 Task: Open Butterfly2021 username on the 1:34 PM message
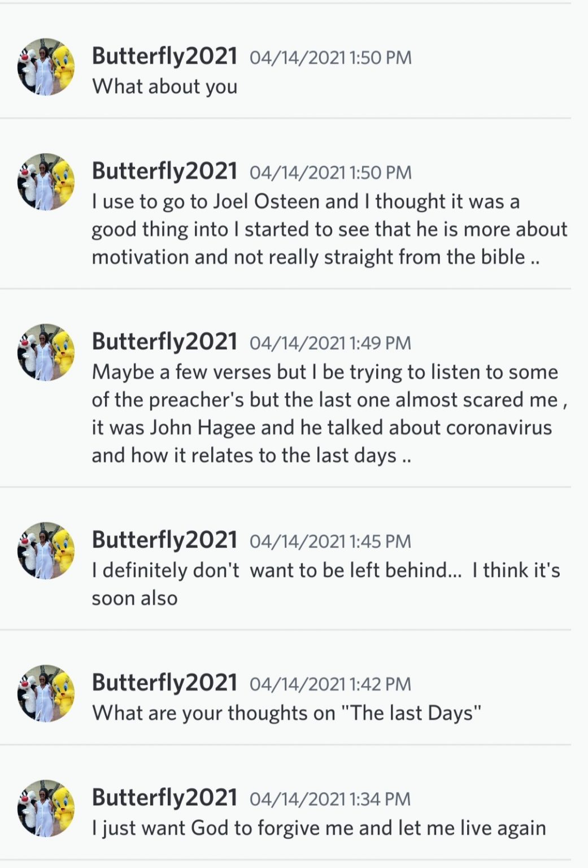coord(164,797)
